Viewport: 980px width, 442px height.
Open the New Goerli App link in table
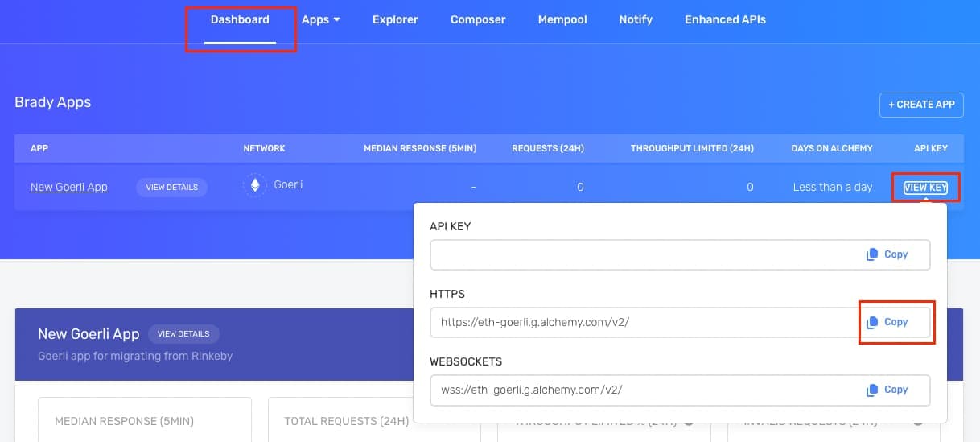pyautogui.click(x=69, y=187)
